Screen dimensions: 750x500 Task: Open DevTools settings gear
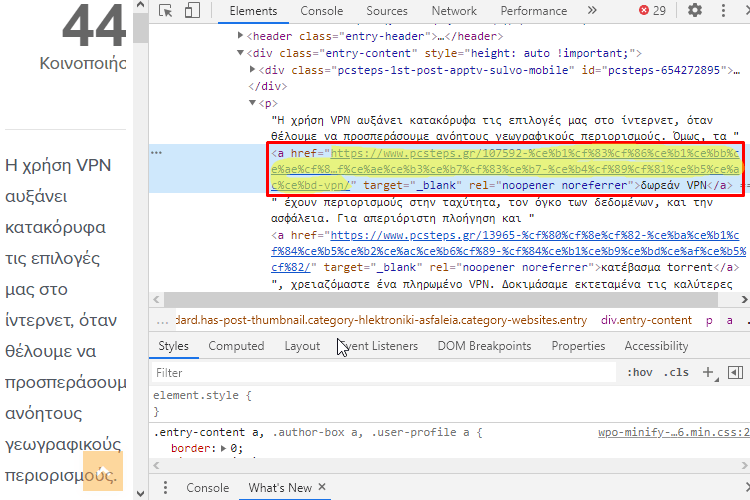tap(695, 10)
